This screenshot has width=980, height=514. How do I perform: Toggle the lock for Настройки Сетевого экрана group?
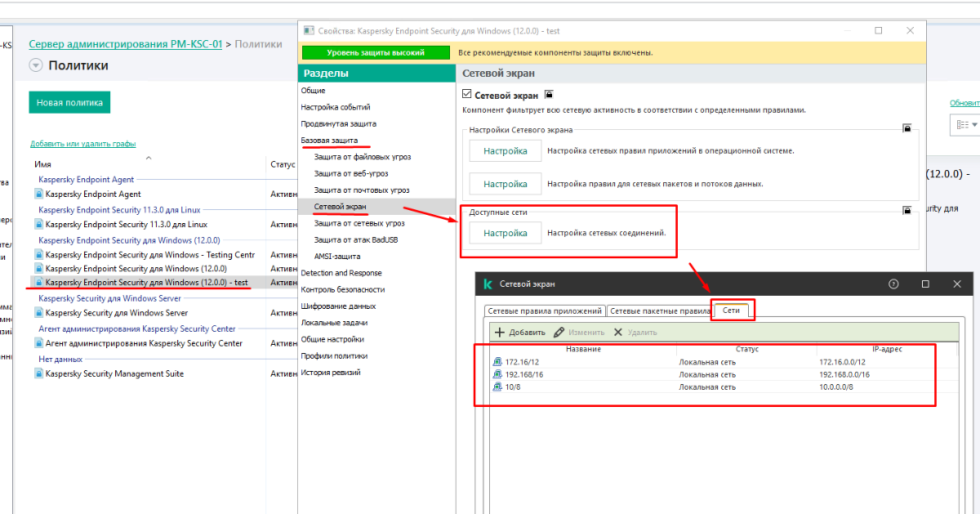tap(906, 128)
